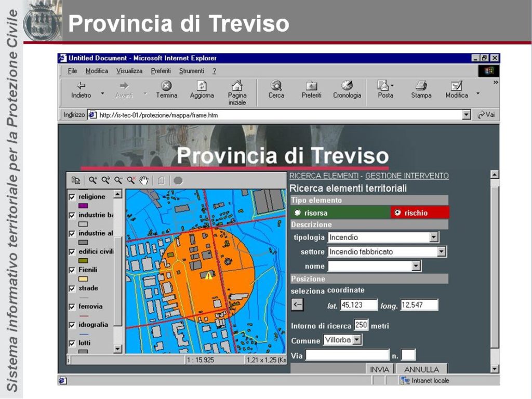
Task: Open the tipologia Incendio dropdown
Action: click(x=434, y=237)
